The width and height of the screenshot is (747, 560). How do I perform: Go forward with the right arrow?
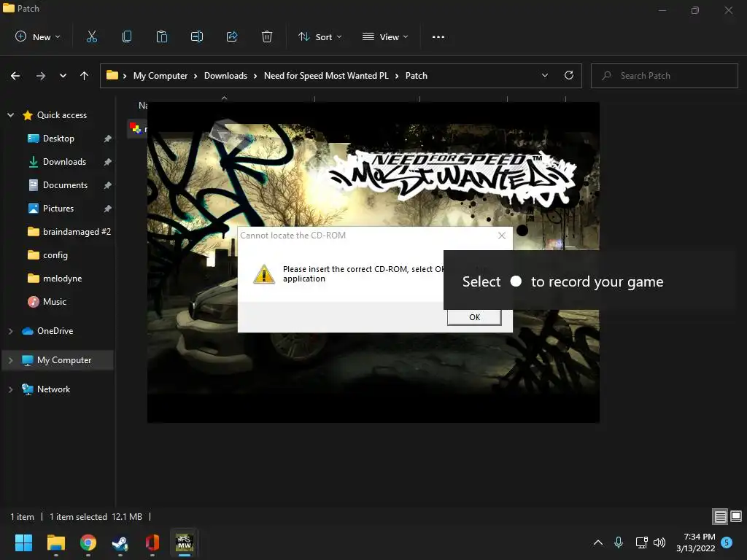point(41,76)
